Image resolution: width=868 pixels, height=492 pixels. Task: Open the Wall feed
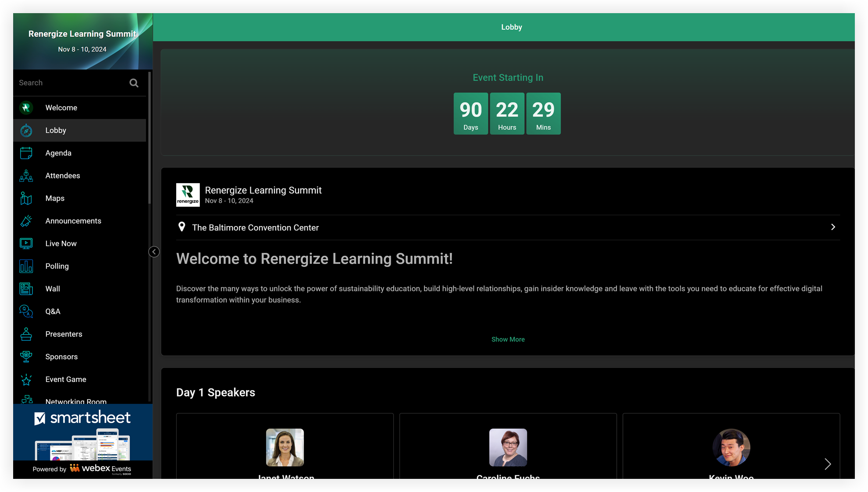tap(80, 289)
